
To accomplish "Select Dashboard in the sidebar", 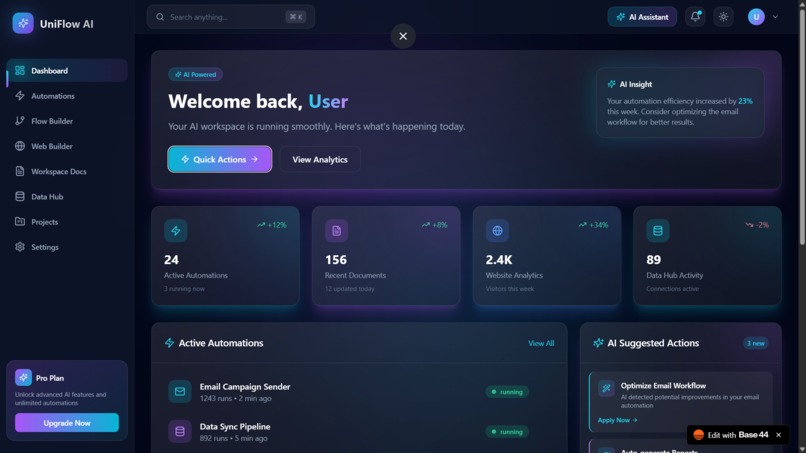I will (67, 70).
